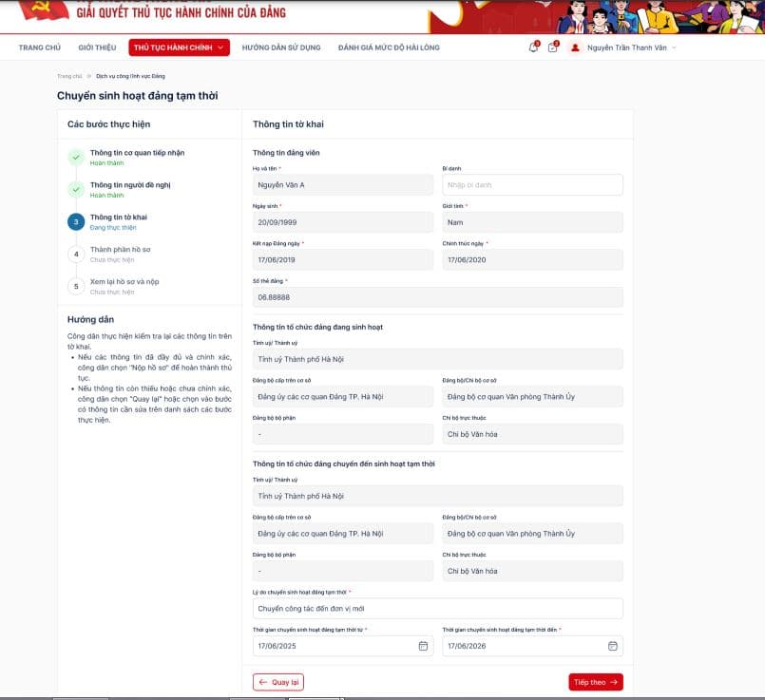Select the Thông tin tờ khai step
Image resolution: width=765 pixels, height=700 pixels.
pyautogui.click(x=119, y=217)
